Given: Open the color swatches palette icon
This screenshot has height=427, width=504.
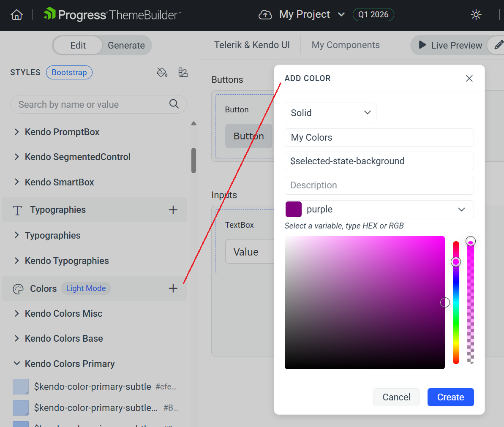Looking at the screenshot, I should [183, 72].
